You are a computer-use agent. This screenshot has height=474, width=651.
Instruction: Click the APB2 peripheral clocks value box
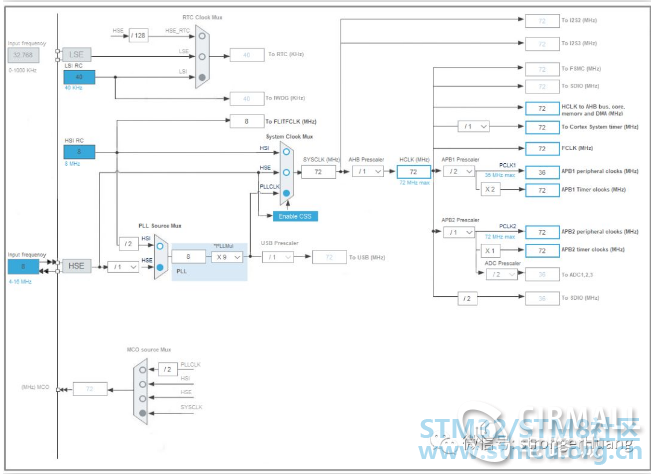pyautogui.click(x=542, y=232)
